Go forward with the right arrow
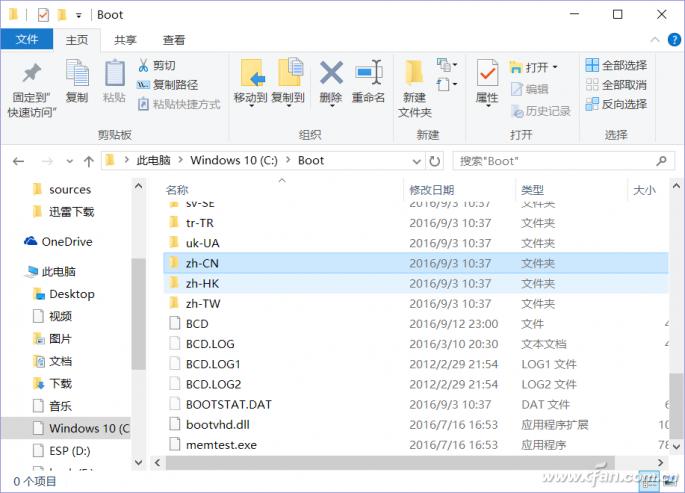 pyautogui.click(x=47, y=162)
